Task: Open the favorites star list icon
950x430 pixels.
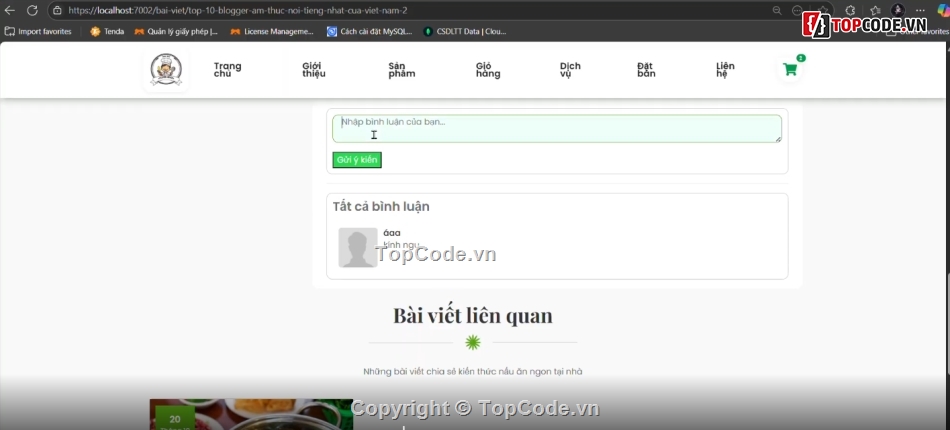Action: click(x=875, y=10)
